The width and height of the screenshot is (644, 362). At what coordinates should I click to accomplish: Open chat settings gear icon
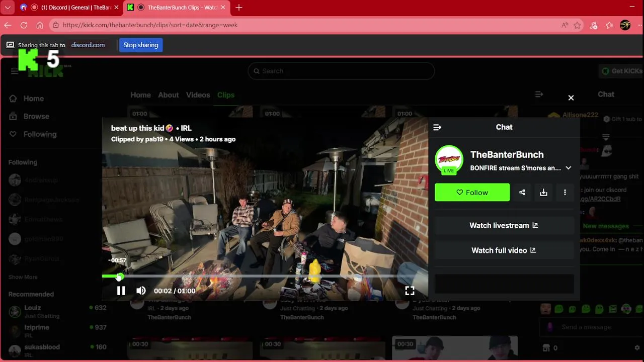[637, 348]
